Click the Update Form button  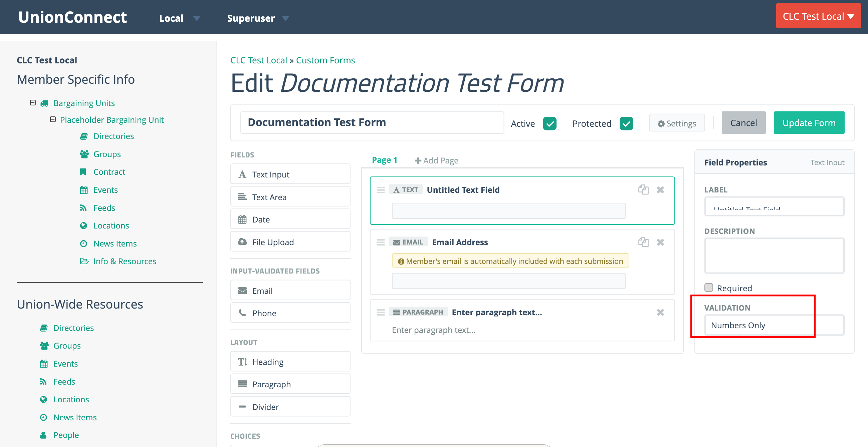coord(809,123)
